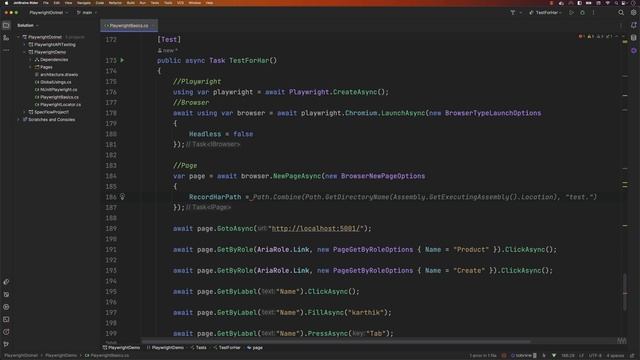Click the Debug bug icon in toolbar
Viewport: 640px width, 360px height.
coord(582,13)
